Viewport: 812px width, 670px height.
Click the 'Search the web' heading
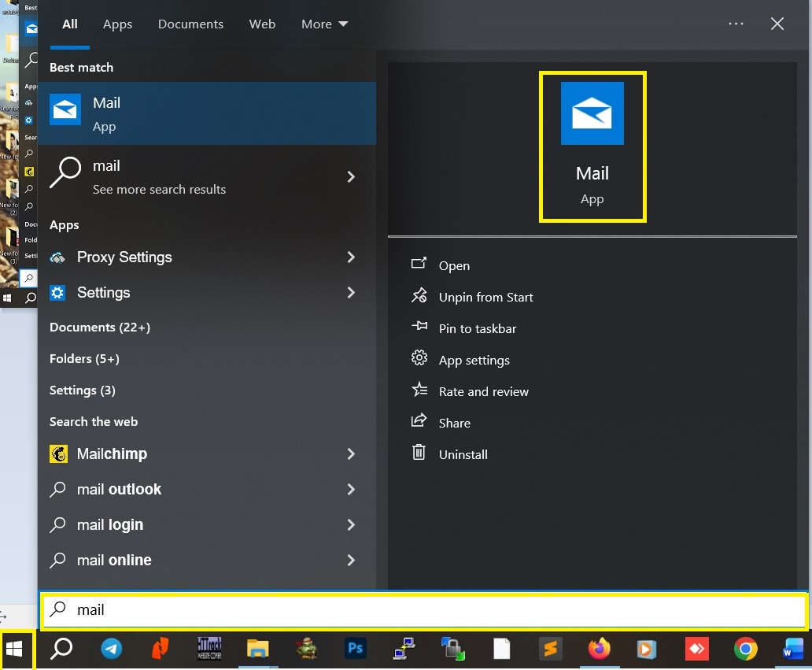94,422
